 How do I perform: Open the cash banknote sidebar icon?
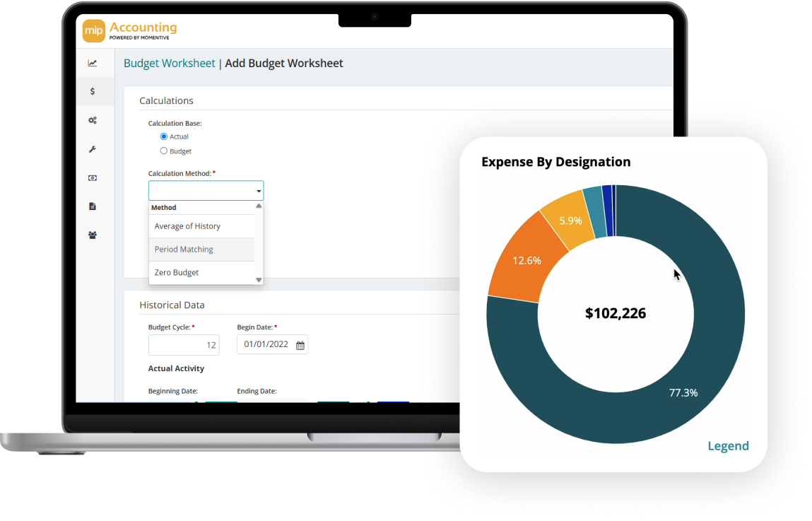[x=93, y=178]
